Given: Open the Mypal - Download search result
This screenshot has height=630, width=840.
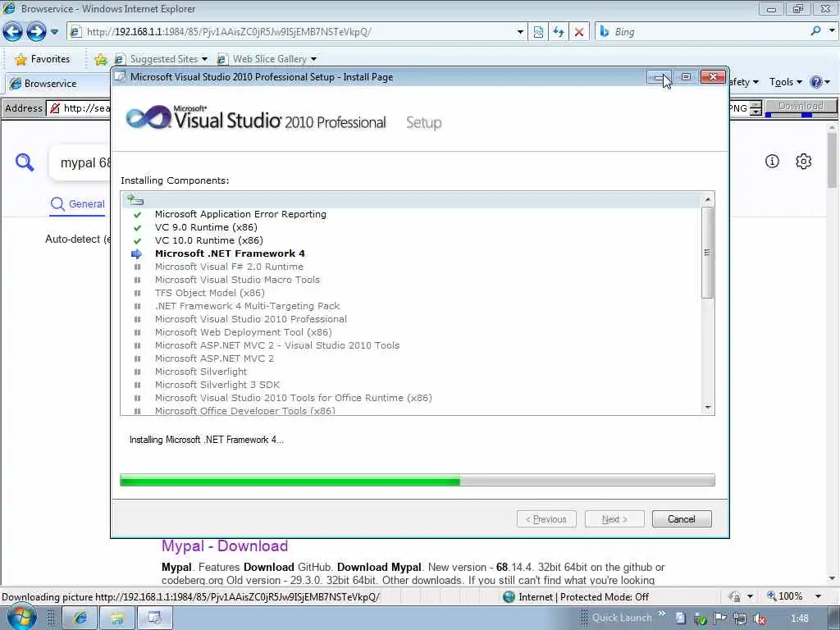Looking at the screenshot, I should click(x=225, y=546).
